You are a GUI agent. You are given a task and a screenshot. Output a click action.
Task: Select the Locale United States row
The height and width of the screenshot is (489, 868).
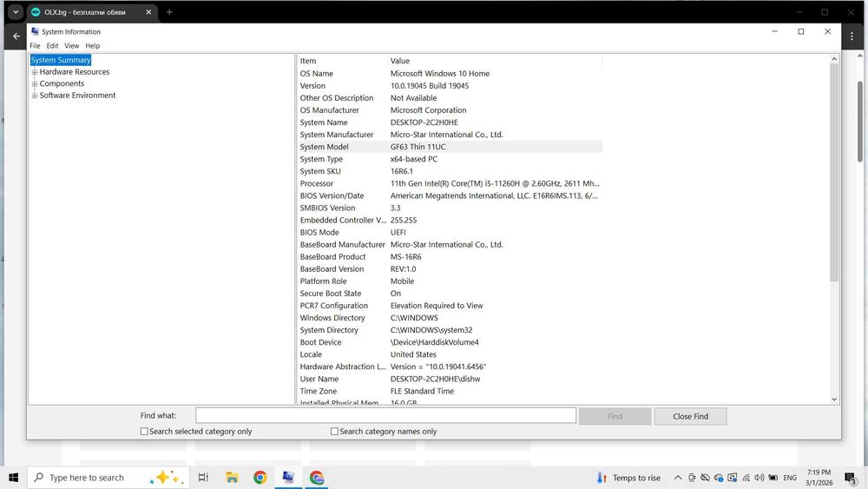tap(450, 354)
